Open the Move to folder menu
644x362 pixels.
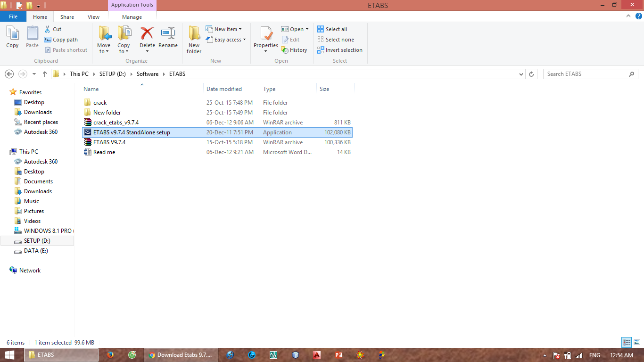(x=104, y=40)
